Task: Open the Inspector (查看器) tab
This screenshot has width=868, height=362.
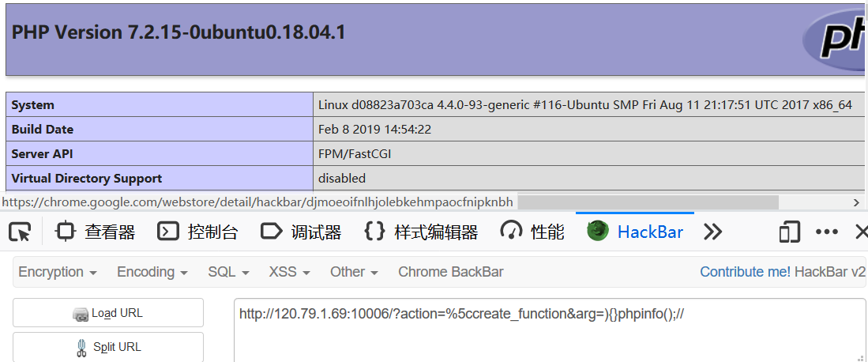Action: coord(96,232)
